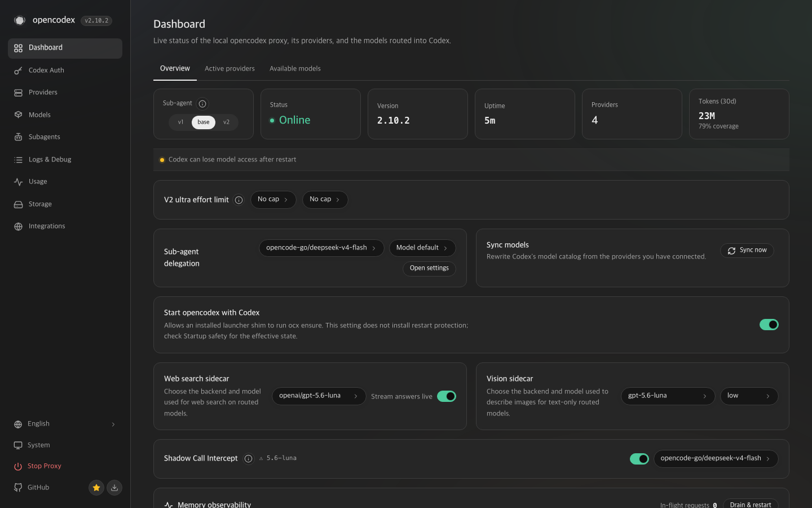This screenshot has width=812, height=508.
Task: Open the first No cap dropdown
Action: click(273, 200)
